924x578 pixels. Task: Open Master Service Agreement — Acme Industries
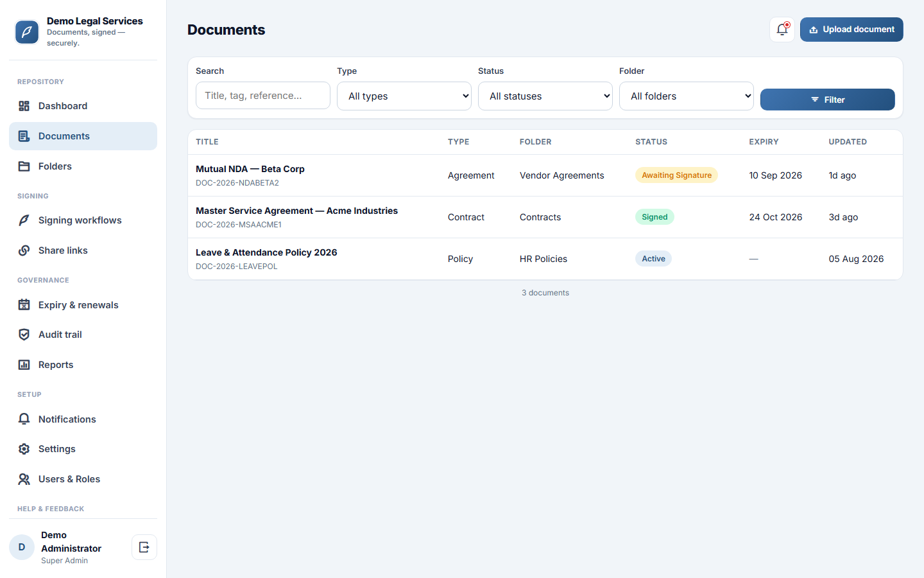[x=296, y=211]
